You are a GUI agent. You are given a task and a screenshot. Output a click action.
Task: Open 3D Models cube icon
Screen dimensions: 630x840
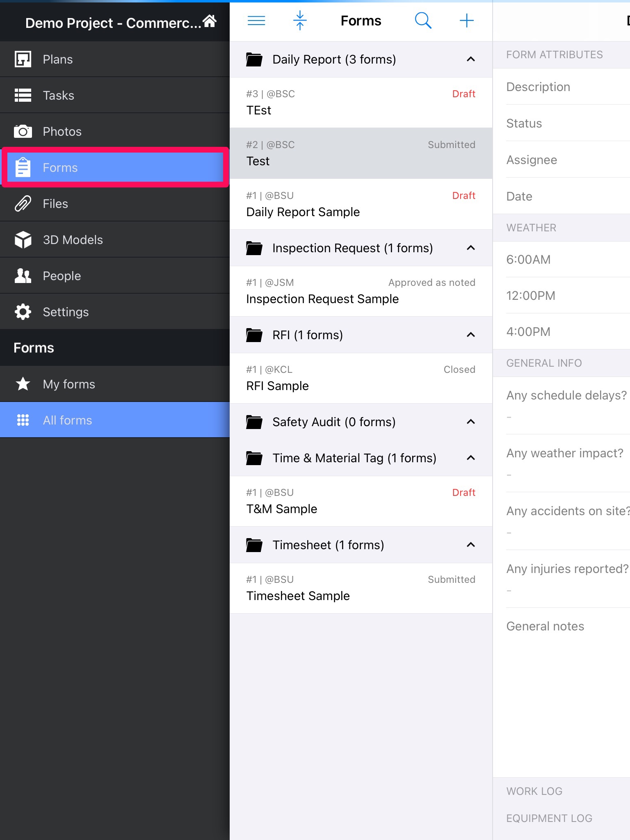point(23,240)
